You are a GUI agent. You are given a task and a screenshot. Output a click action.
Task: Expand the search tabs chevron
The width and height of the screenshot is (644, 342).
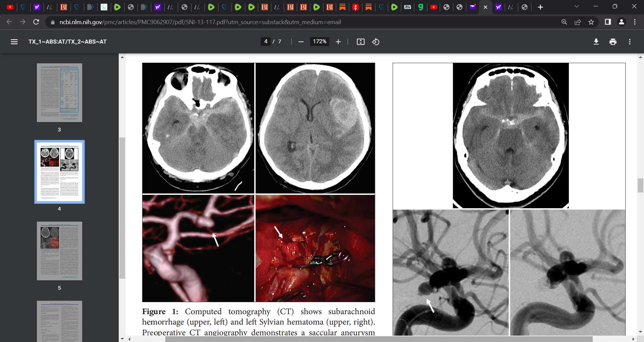[577, 6]
